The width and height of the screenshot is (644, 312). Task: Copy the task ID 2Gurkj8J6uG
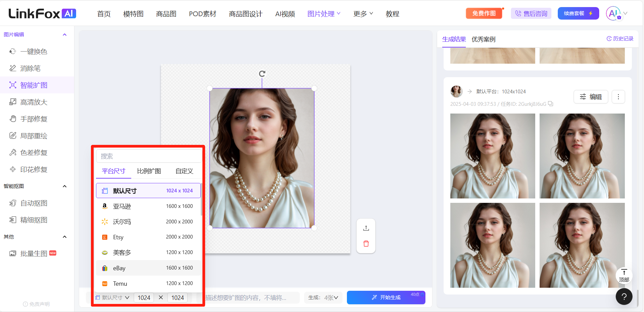pyautogui.click(x=550, y=104)
